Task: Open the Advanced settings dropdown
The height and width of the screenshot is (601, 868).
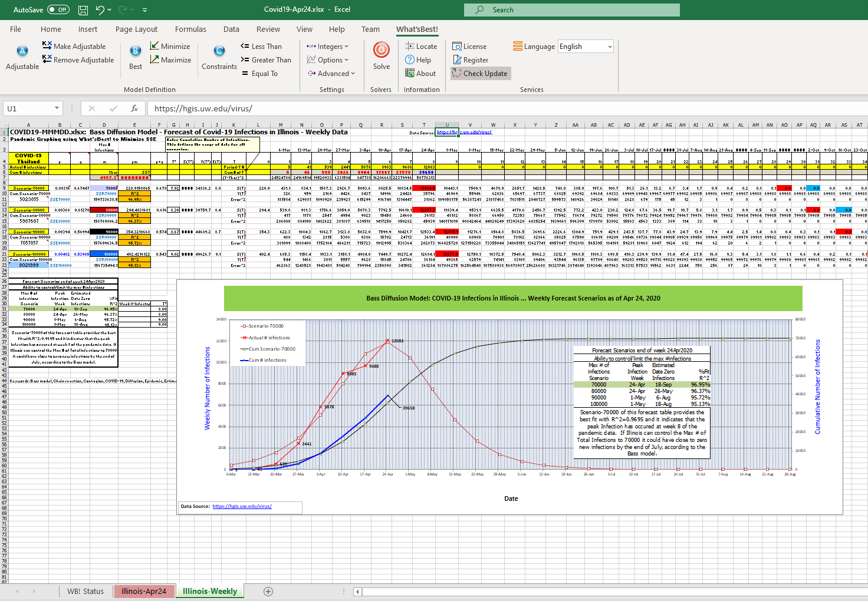Action: tap(331, 74)
